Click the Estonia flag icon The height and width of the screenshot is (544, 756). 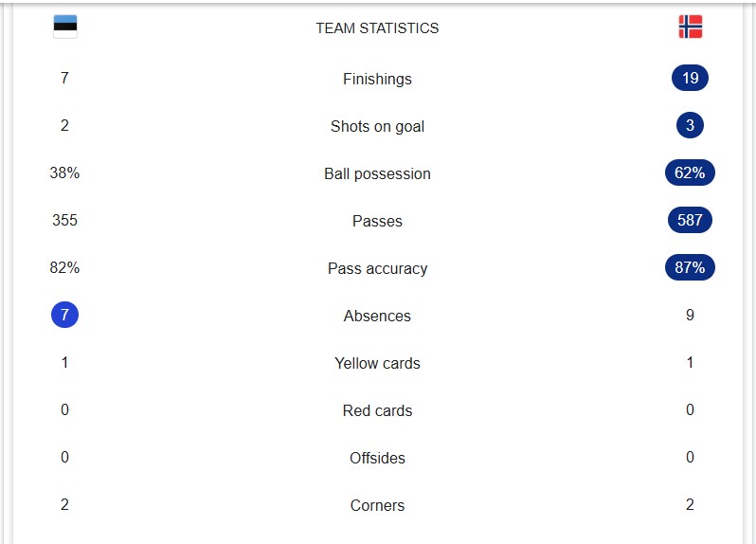(x=65, y=27)
